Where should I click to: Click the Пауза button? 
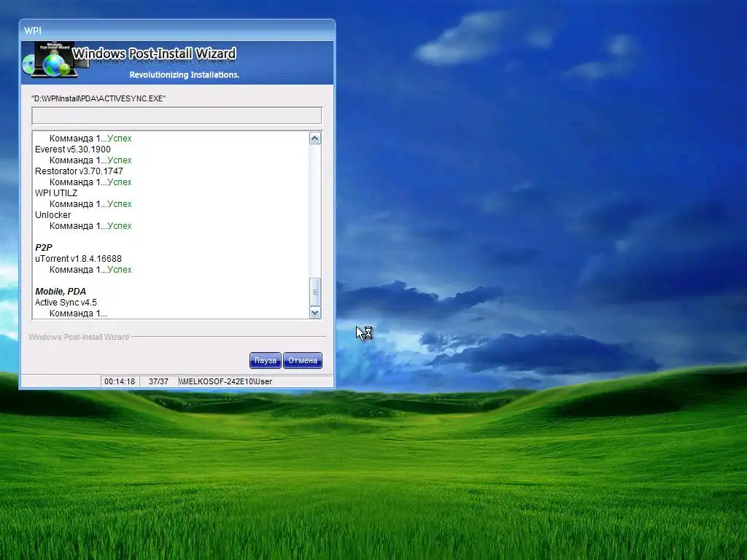pos(266,360)
